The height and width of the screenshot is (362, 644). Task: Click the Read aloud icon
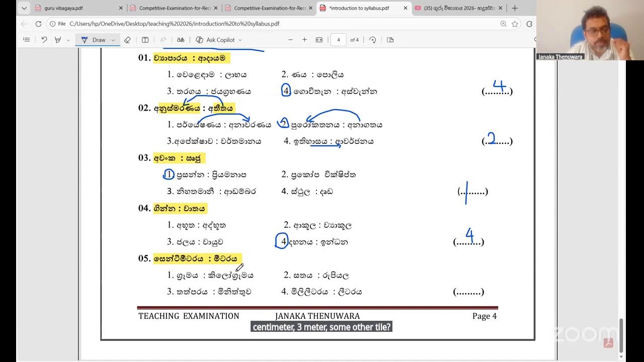pos(163,40)
